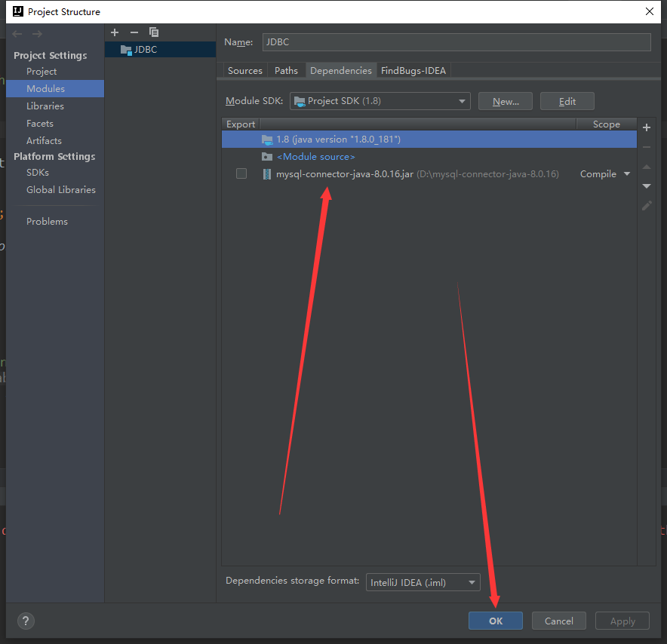Open the Module SDK dropdown
The height and width of the screenshot is (644, 667).
click(x=380, y=101)
